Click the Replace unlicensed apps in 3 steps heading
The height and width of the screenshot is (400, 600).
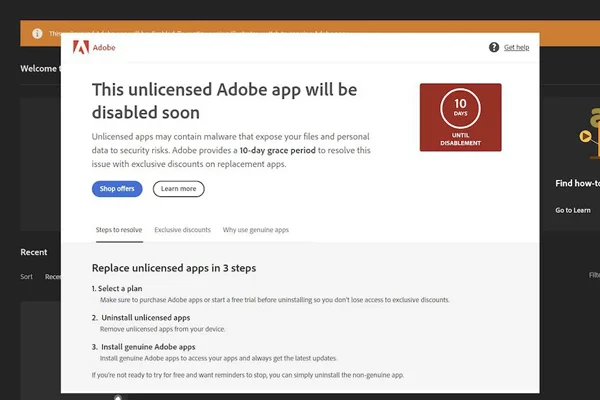pos(174,268)
